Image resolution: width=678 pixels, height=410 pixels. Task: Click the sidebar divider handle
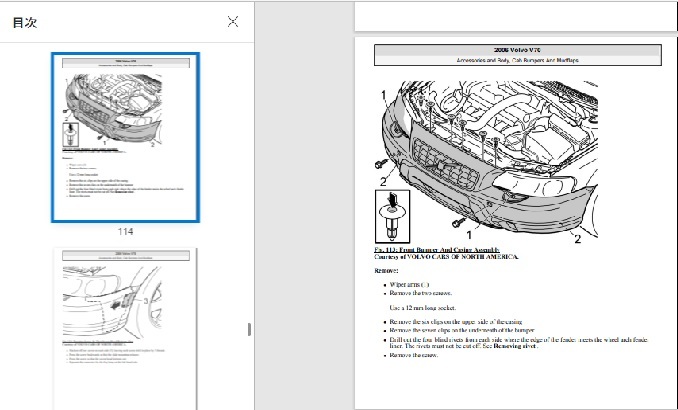pyautogui.click(x=249, y=330)
